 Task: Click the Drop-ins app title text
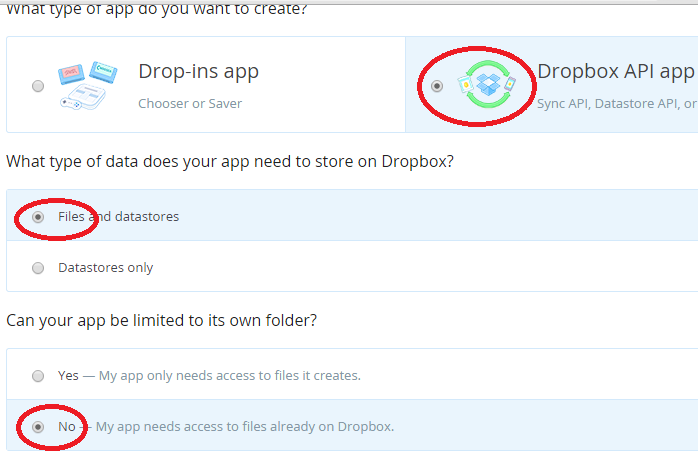coord(199,72)
